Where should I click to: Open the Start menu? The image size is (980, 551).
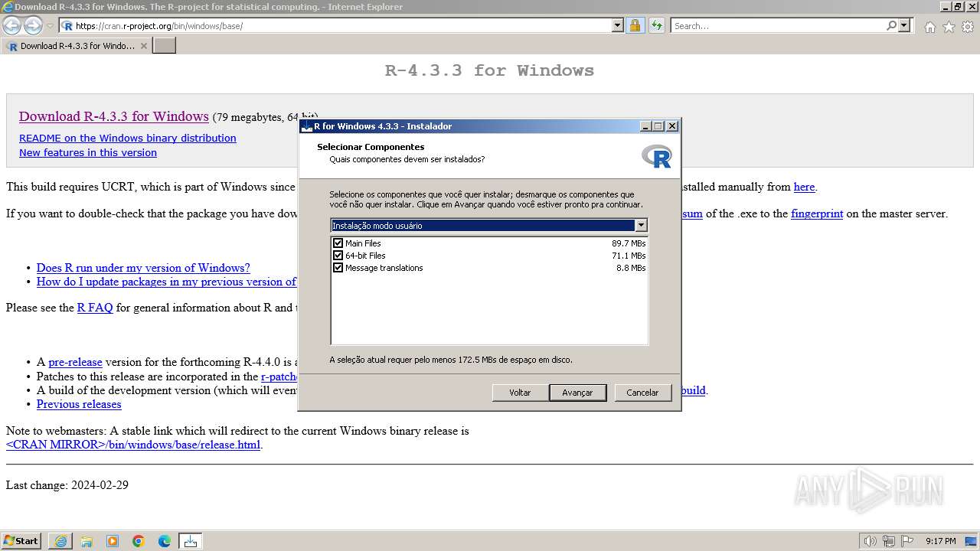pos(21,541)
